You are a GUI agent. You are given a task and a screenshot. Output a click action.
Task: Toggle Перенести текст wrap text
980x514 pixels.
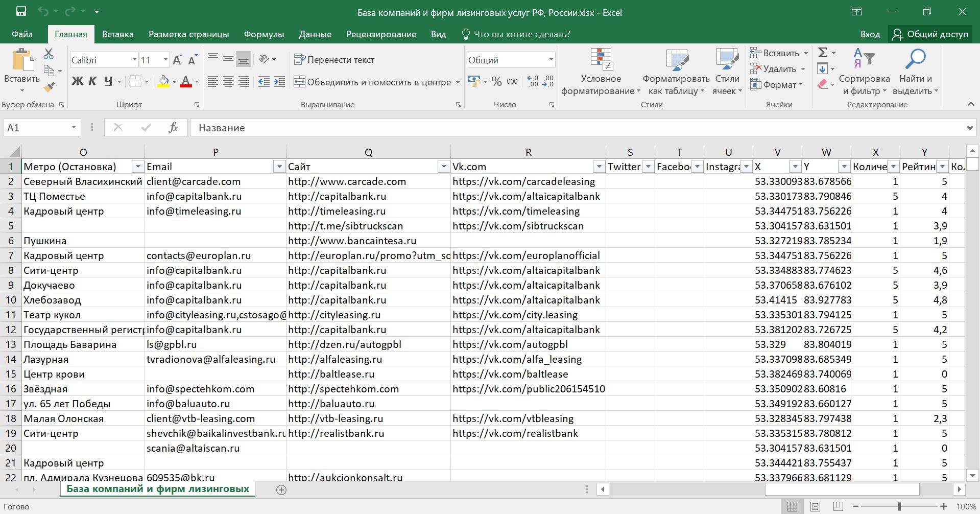click(x=334, y=60)
